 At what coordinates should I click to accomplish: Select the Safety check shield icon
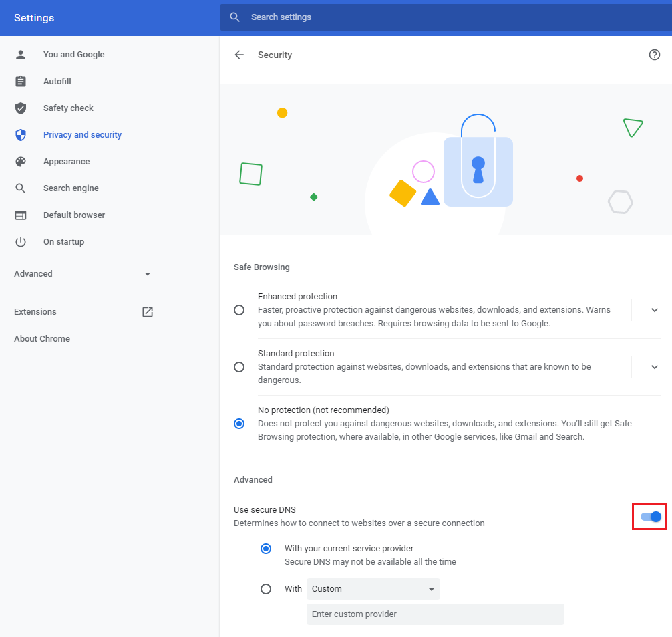(21, 108)
